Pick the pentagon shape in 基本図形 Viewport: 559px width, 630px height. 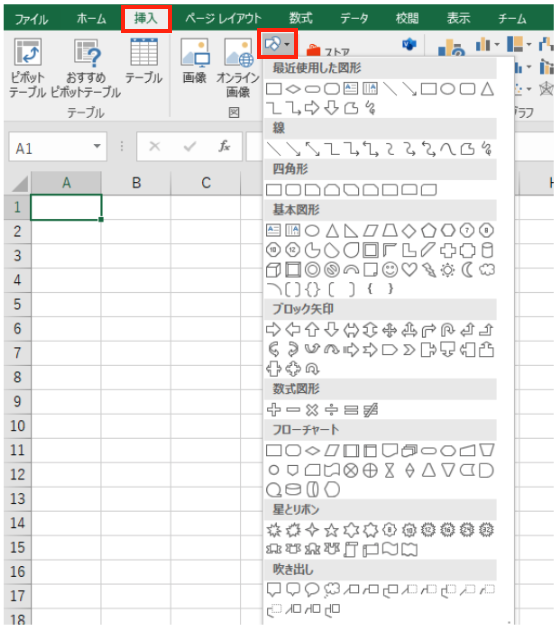coord(428,230)
